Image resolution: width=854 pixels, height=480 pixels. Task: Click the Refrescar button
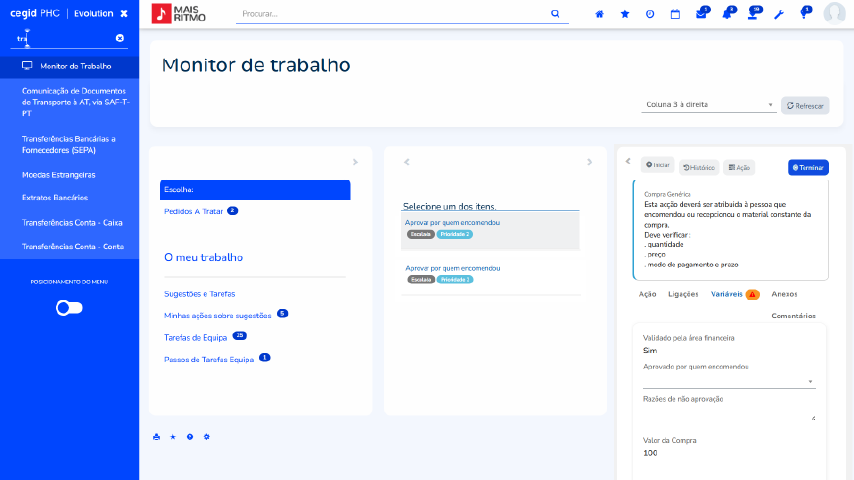click(x=805, y=105)
